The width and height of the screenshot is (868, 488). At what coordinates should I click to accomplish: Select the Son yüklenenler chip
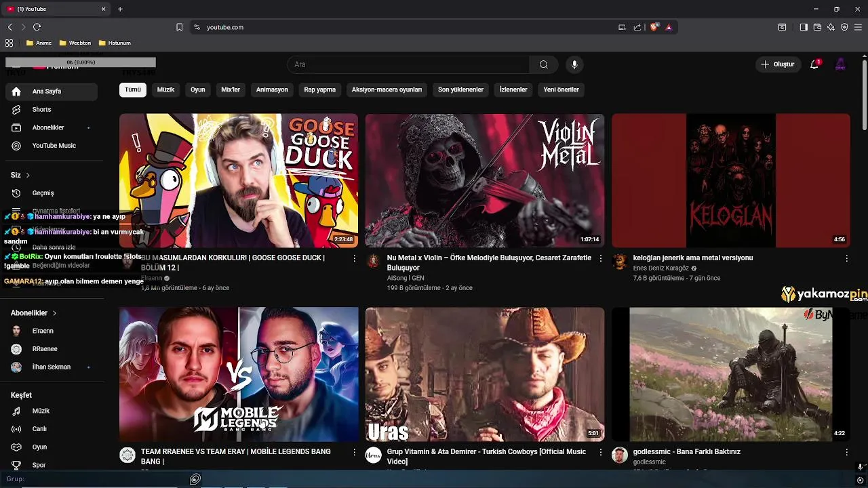460,89
